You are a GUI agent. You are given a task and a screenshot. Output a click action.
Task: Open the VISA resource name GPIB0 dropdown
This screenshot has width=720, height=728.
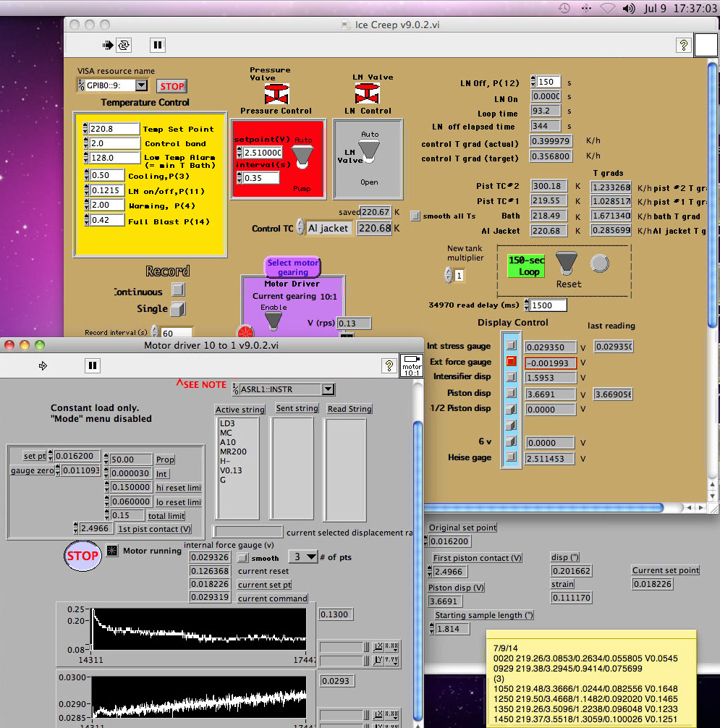(141, 86)
